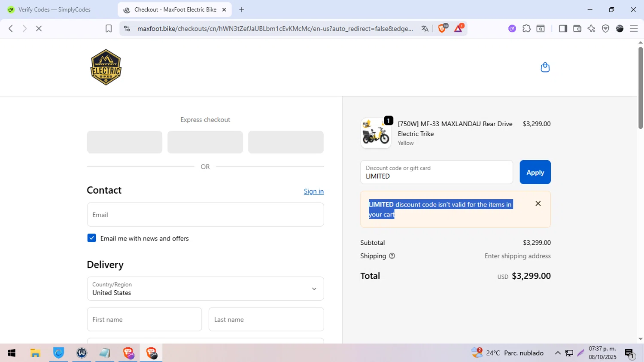The image size is (644, 362).
Task: Expand the Country/Region dropdown
Action: tap(205, 289)
